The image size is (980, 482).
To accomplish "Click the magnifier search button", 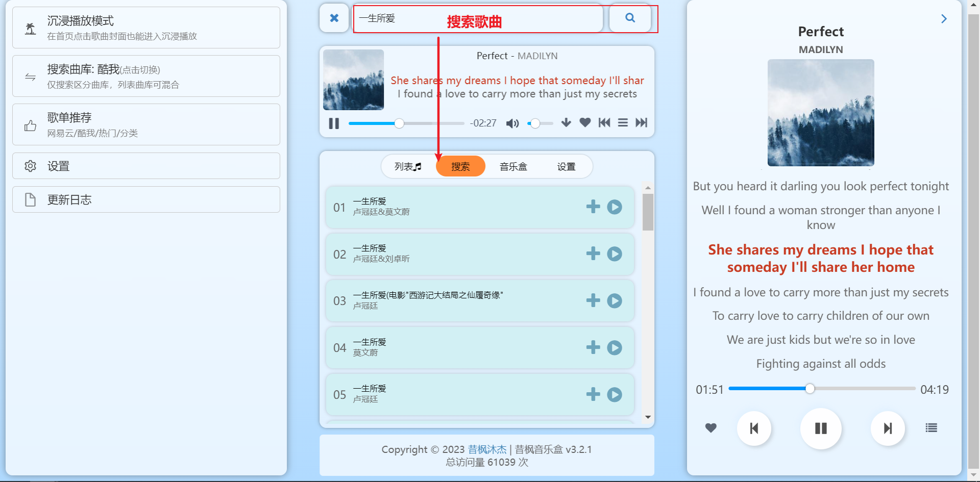I will point(630,18).
